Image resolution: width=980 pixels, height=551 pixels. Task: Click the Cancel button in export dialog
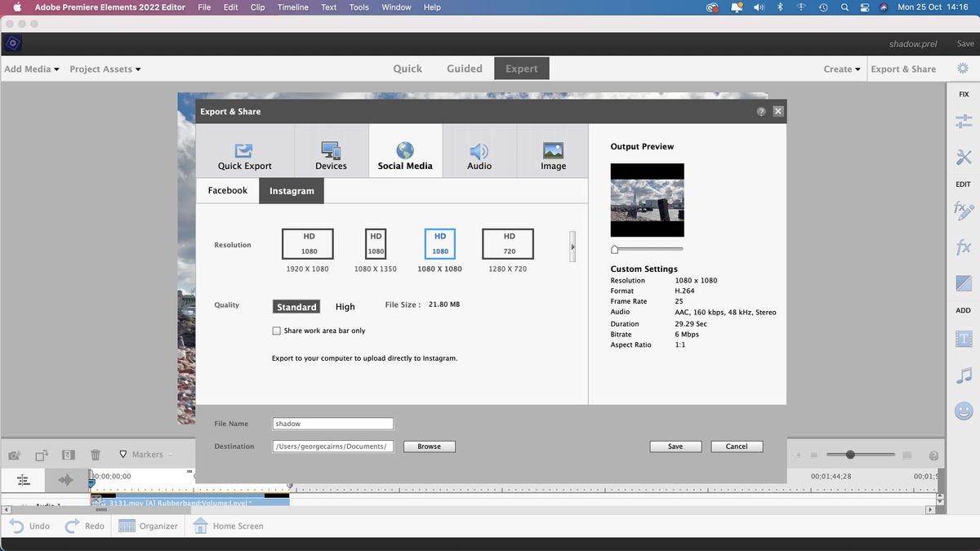pyautogui.click(x=737, y=447)
